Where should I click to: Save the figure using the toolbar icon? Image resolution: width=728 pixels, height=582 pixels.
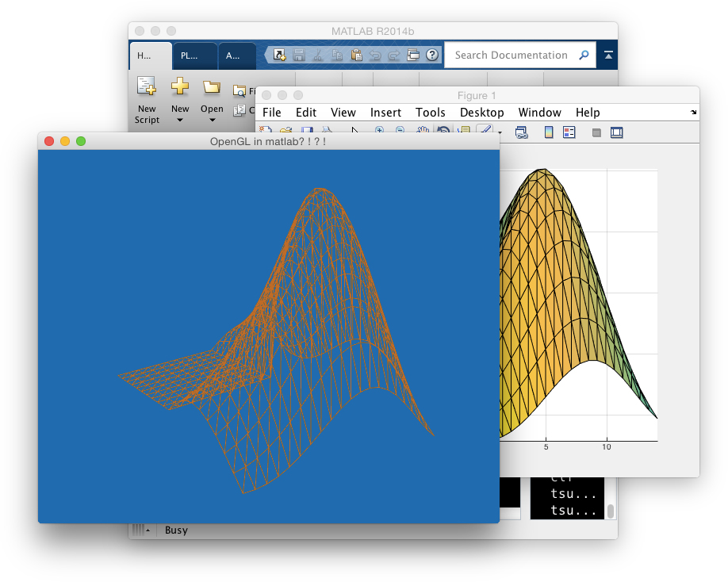pyautogui.click(x=306, y=132)
